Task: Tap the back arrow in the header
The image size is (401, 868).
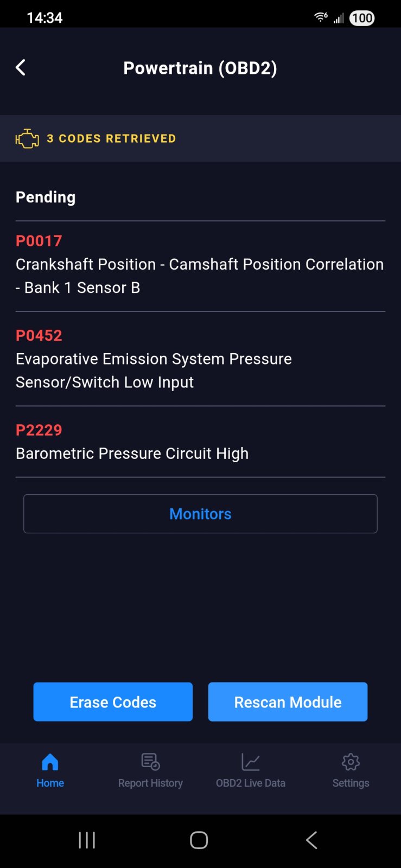Action: coord(21,68)
